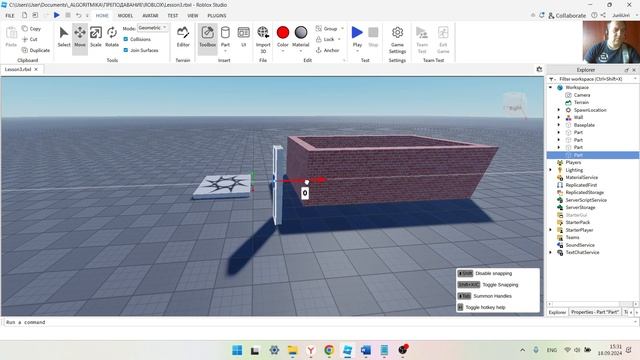Expand the Wall node
This screenshot has height=360, width=640.
point(559,117)
